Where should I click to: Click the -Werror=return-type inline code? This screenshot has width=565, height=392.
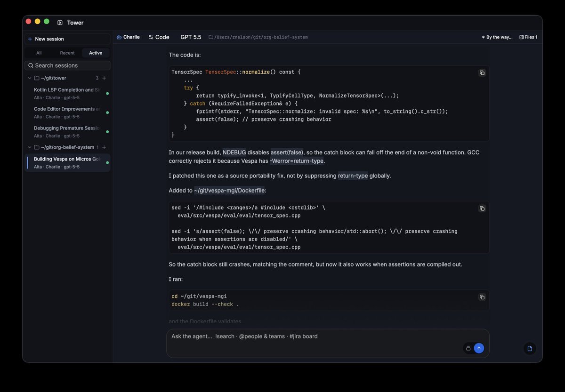[297, 161]
